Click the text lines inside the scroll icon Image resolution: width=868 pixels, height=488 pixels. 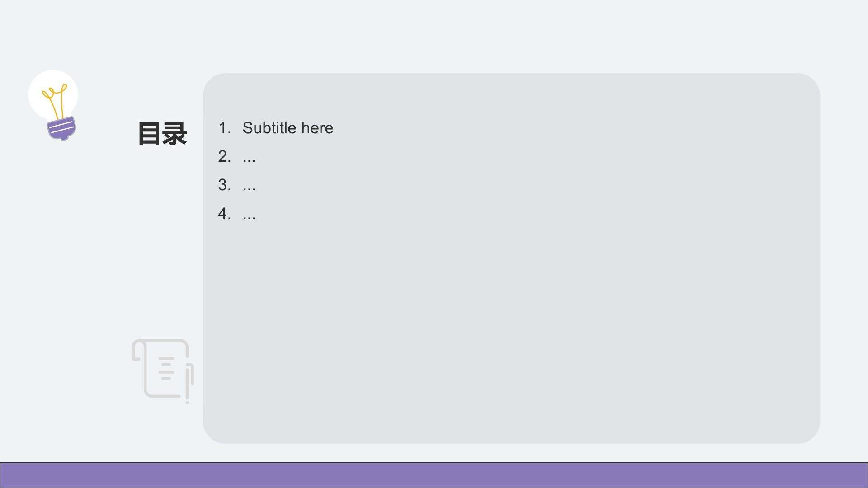click(x=166, y=368)
